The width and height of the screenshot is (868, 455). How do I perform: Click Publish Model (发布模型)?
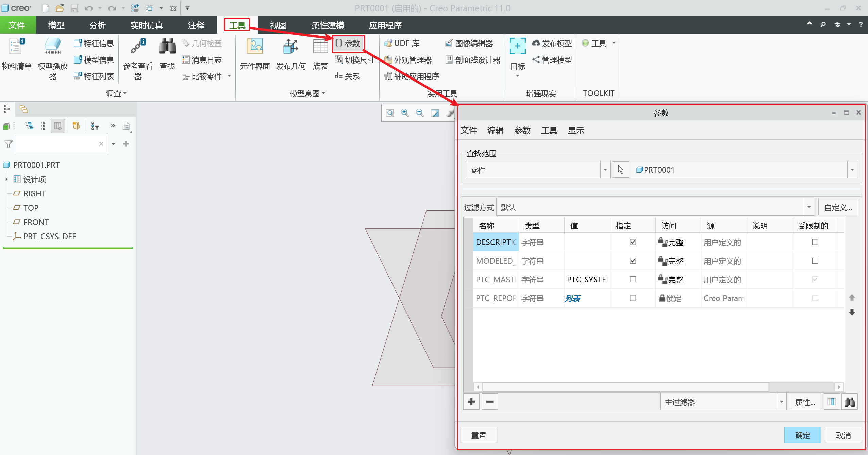552,43
